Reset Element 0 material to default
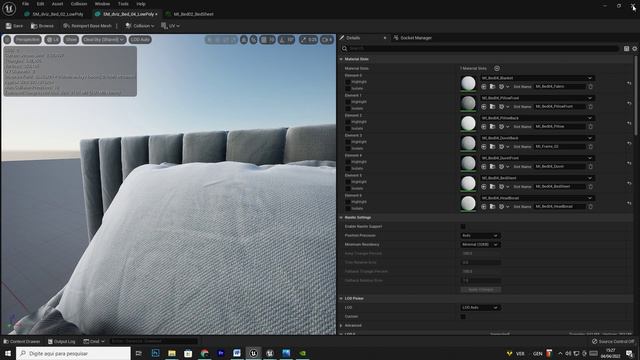Screen dimensions: 640x360 [629, 83]
